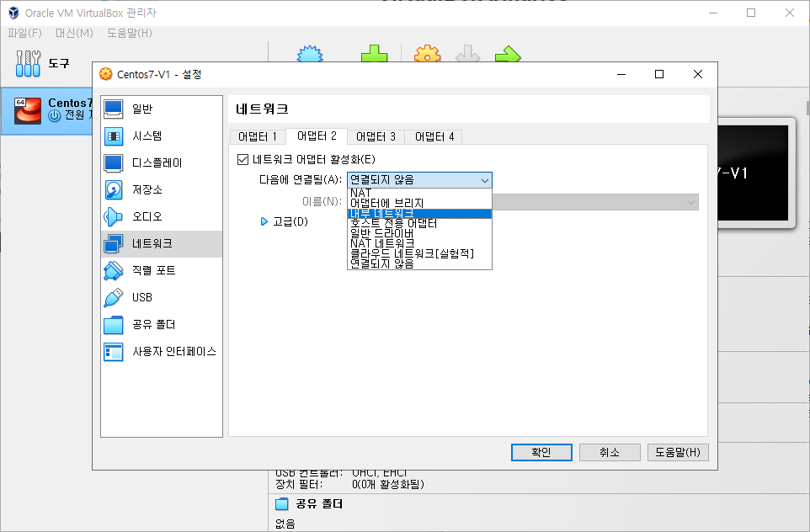The width and height of the screenshot is (810, 532).
Task: Choose 클라우드 네트워크[실험적] option
Action: [419, 253]
